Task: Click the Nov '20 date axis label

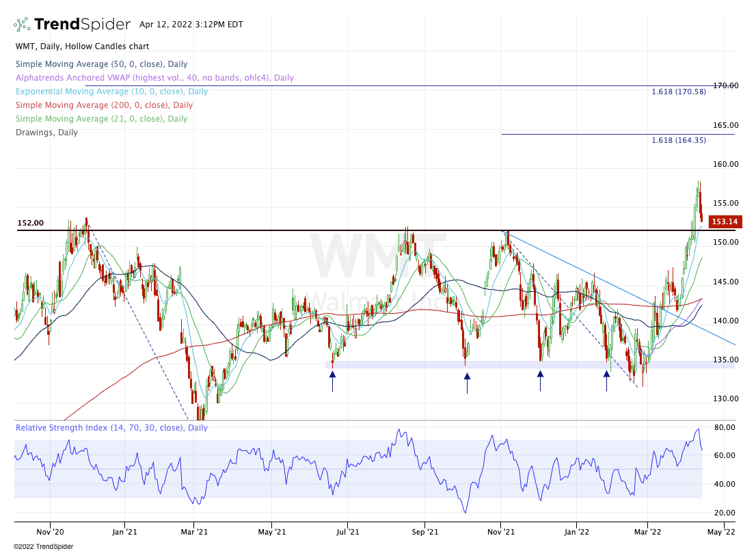Action: 50,532
